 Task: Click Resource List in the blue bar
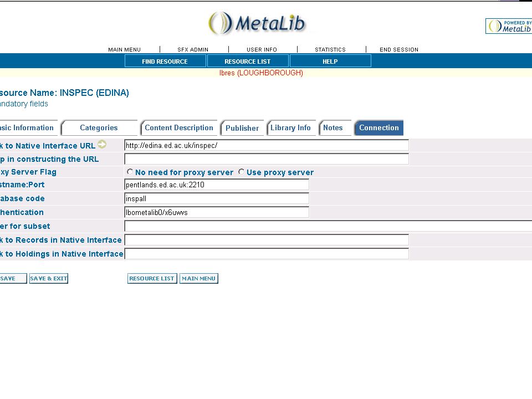point(248,61)
